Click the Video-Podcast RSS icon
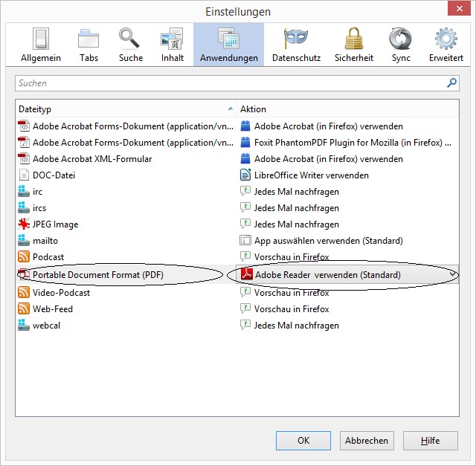Screen dimensions: 476x466 [24, 292]
